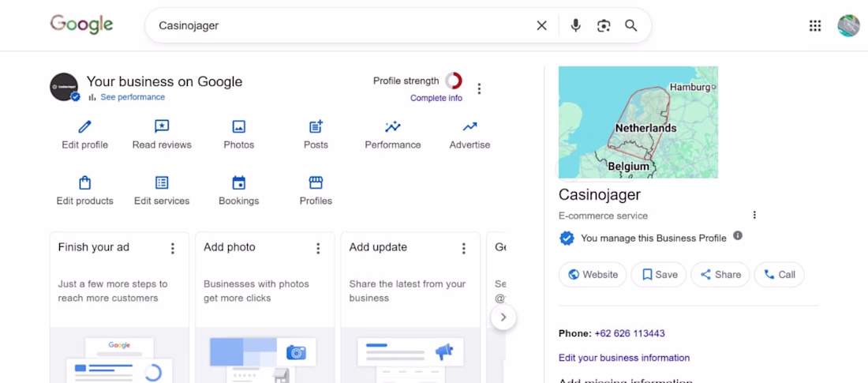This screenshot has height=383, width=868.
Task: Open the Bookings calendar icon
Action: pos(238,183)
